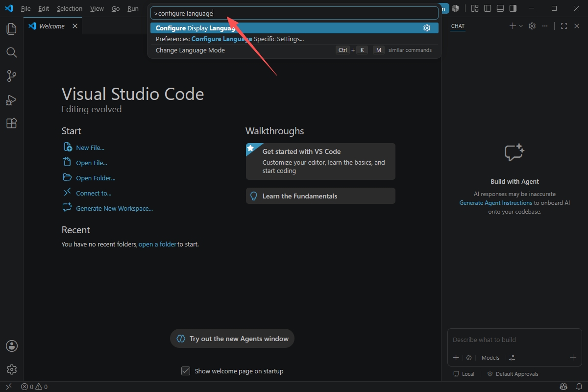Viewport: 588px width, 392px height.
Task: Open the Default Approvals dropdown
Action: (513, 374)
